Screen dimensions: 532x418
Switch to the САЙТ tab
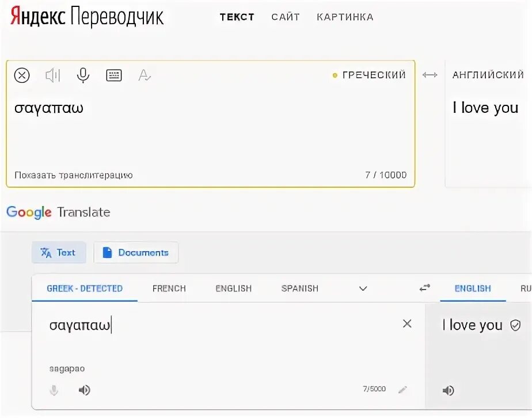tap(286, 17)
